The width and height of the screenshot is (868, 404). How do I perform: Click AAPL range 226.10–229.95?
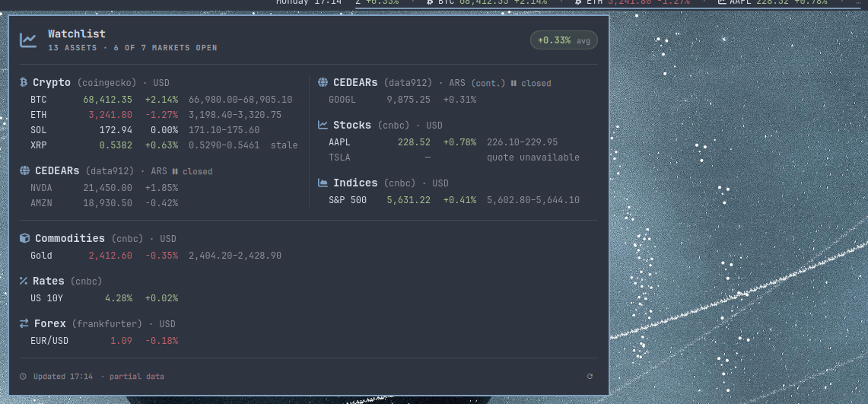coord(522,142)
